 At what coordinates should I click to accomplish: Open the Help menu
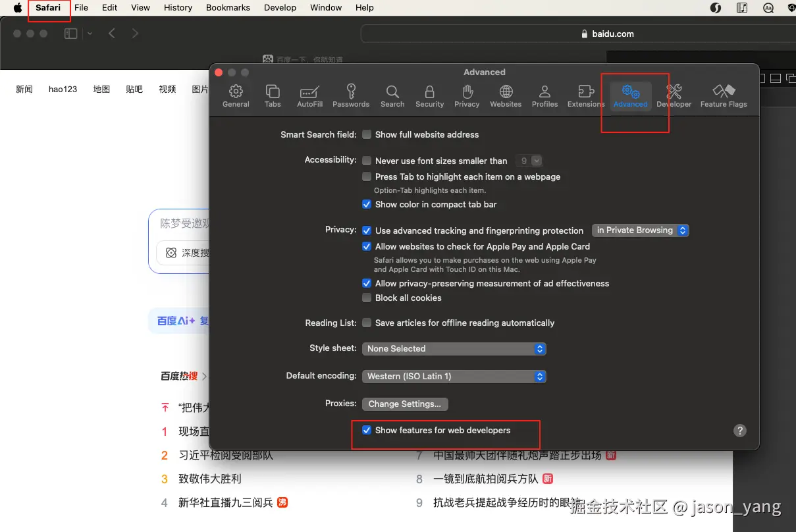click(364, 8)
